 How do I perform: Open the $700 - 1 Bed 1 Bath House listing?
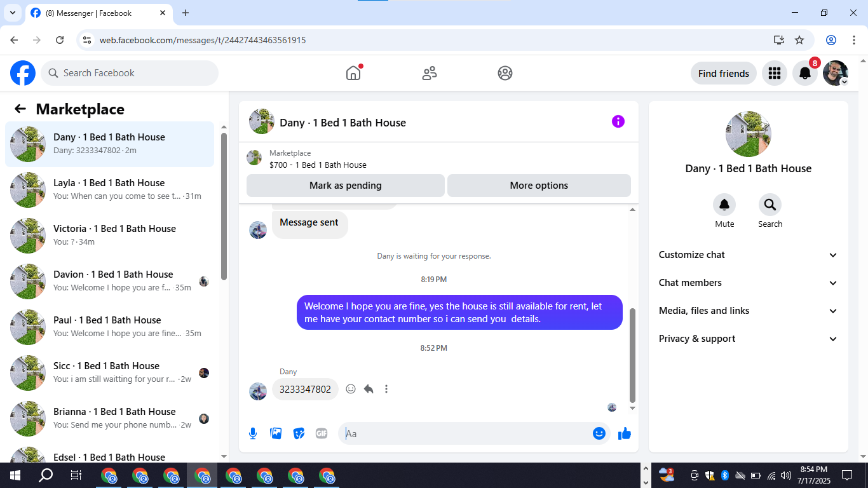click(318, 165)
